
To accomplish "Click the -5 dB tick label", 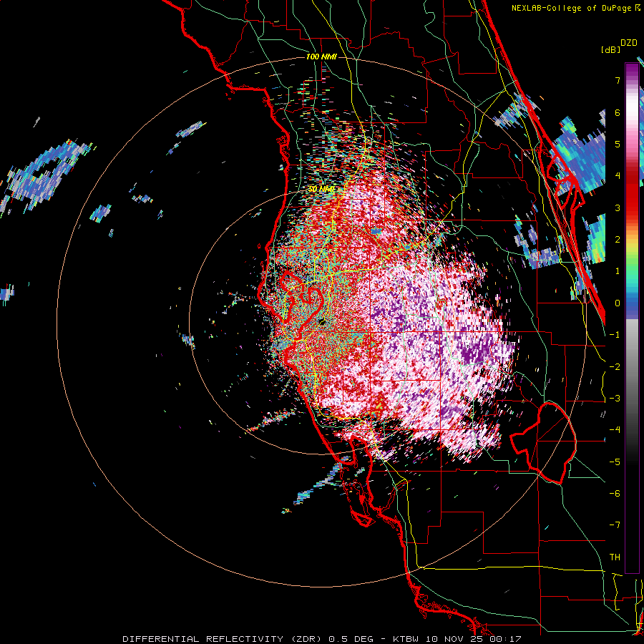I will (615, 462).
